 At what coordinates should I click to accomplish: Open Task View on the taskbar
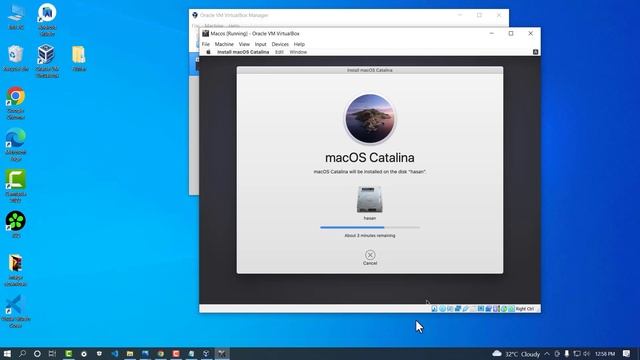tap(52, 353)
